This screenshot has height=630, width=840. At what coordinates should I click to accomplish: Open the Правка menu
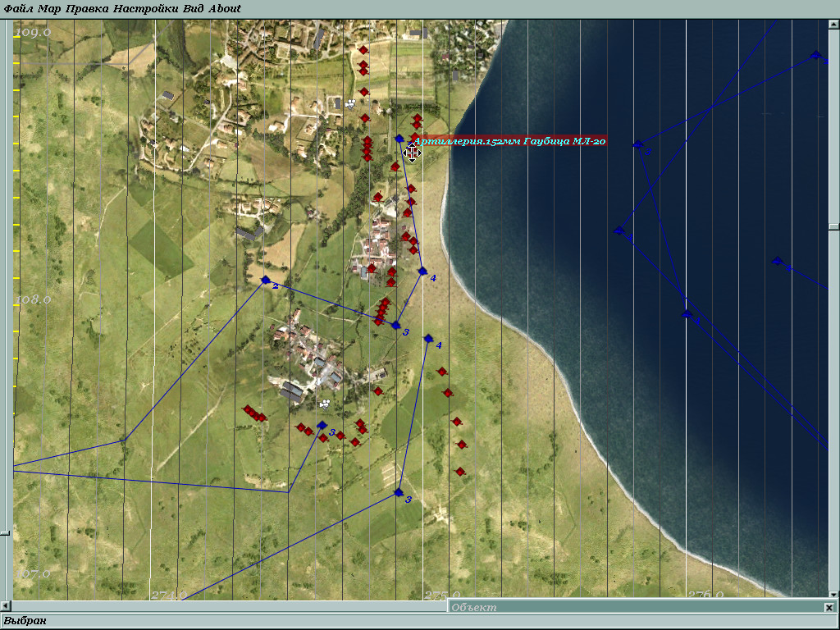click(x=86, y=8)
